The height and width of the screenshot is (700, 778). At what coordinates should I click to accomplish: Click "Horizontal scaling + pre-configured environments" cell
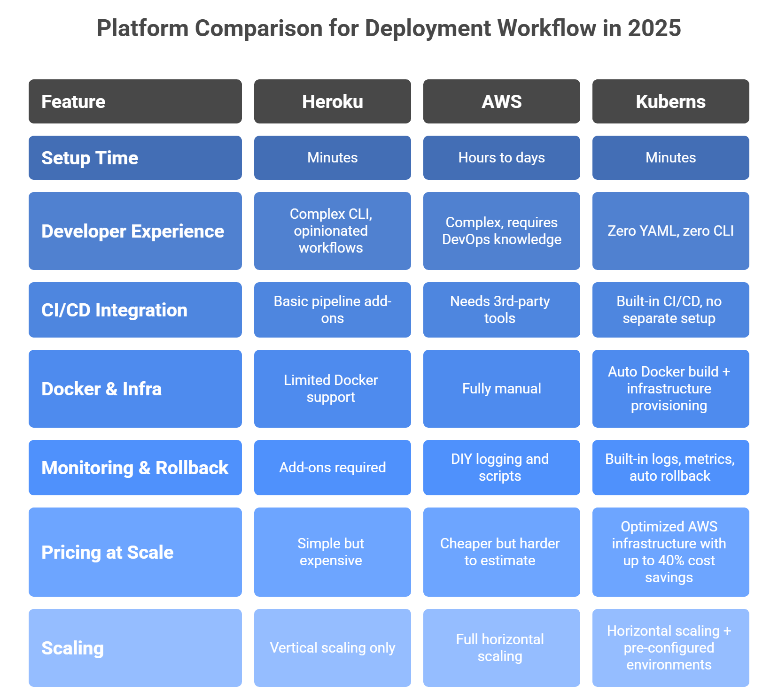pos(671,648)
